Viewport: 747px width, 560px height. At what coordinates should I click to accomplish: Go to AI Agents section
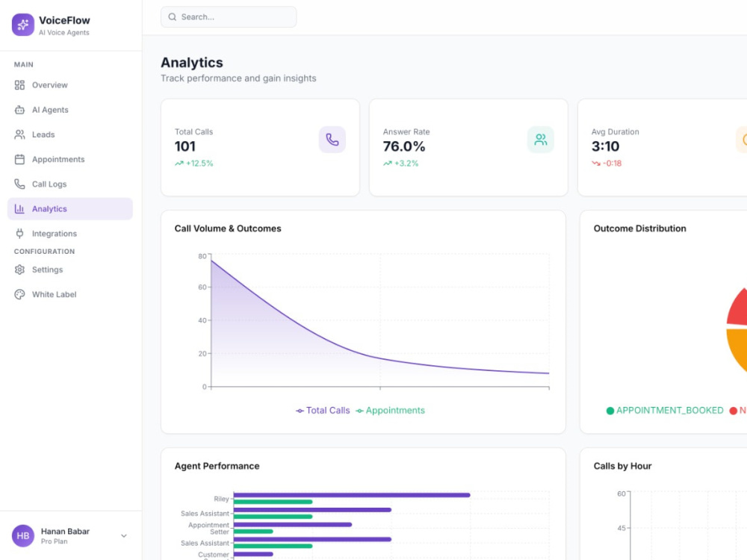coord(70,110)
